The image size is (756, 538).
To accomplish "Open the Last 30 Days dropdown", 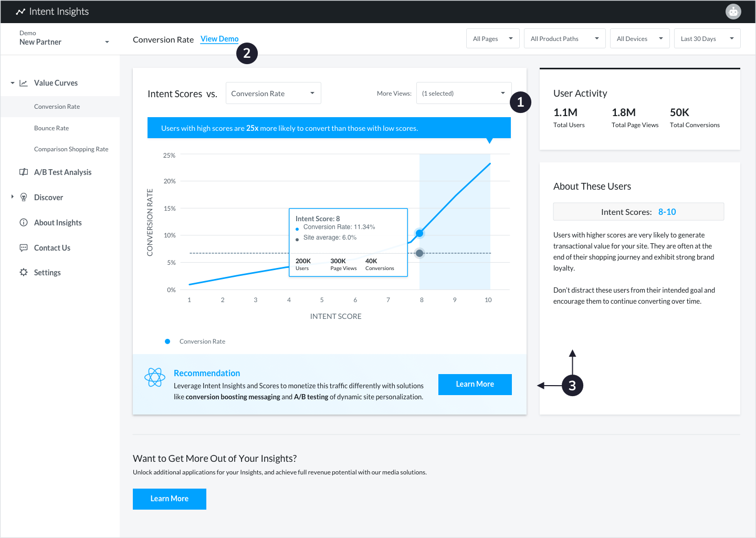I will (707, 39).
